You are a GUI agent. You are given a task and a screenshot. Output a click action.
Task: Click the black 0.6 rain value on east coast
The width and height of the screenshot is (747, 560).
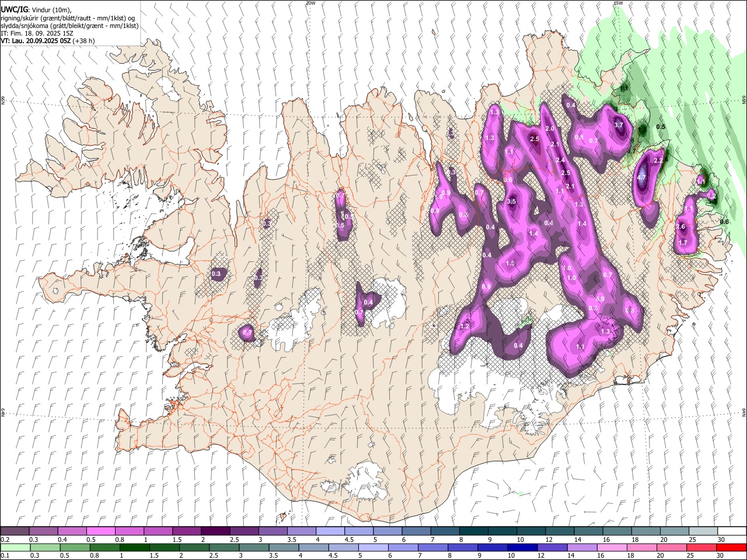coord(724,222)
